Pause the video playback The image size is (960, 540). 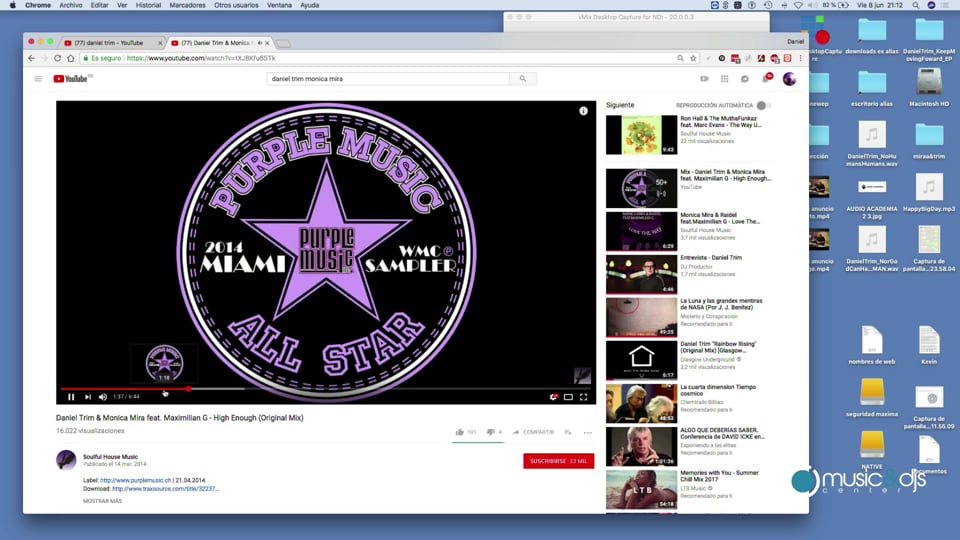tap(71, 397)
